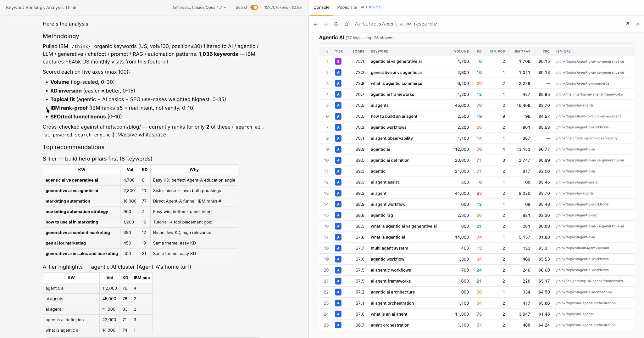Click the 16,408 IBM traffic value
This screenshot has width=644, height=338.
[x=523, y=105]
